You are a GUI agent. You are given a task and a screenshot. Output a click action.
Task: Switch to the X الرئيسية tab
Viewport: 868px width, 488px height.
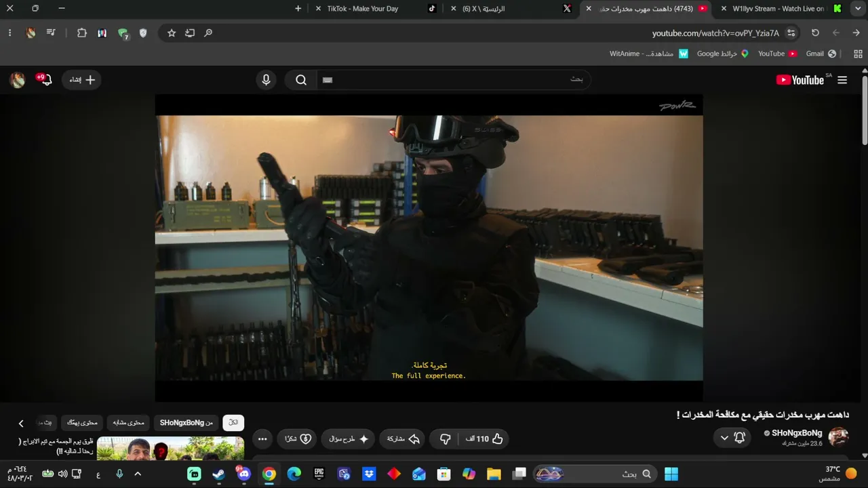coord(510,9)
